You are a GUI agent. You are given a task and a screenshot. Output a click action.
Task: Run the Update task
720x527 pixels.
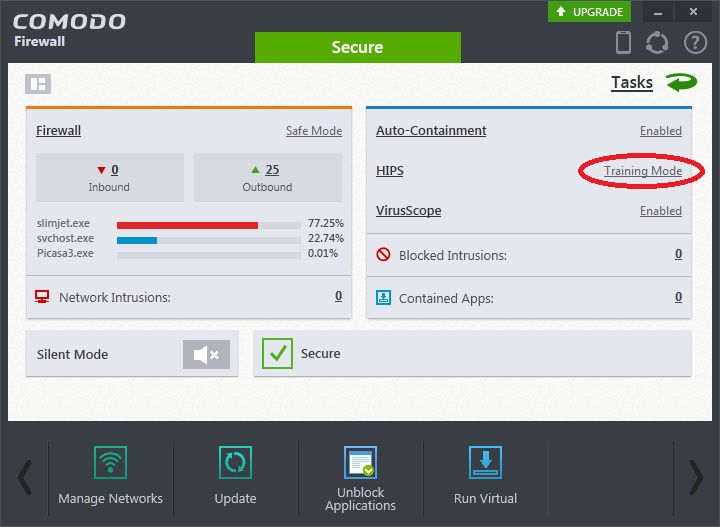click(x=236, y=477)
